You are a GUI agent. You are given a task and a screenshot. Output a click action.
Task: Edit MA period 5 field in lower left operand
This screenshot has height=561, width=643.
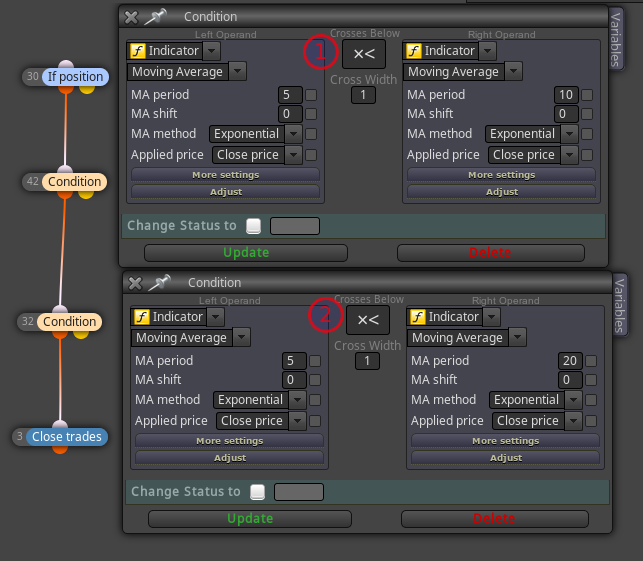click(294, 361)
